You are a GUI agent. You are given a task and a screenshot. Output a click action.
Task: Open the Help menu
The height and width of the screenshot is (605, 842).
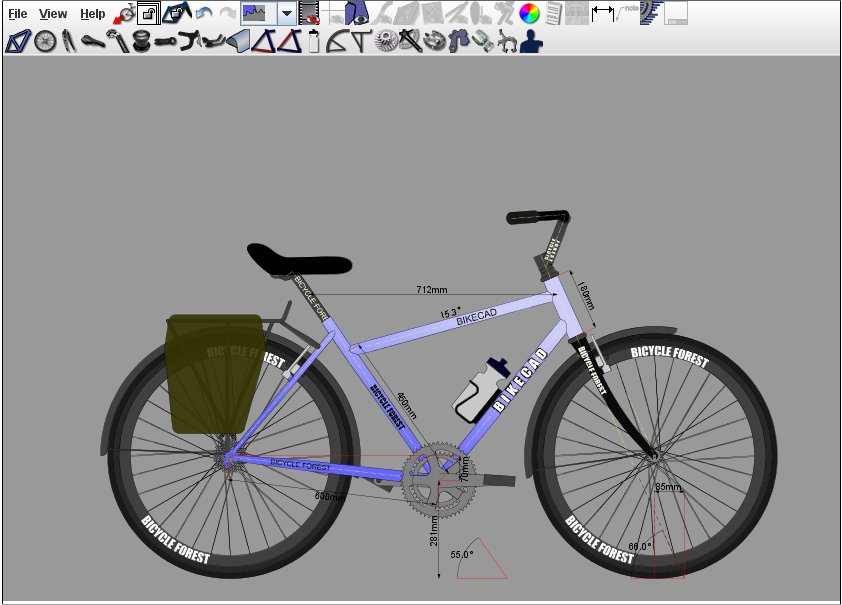(x=93, y=14)
